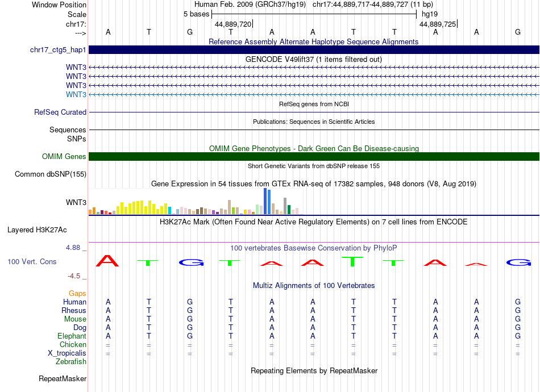Viewport: 540px width, 392px height.
Task: Open H3K27Ac Mark on 7 cell lines title
Action: (313, 222)
